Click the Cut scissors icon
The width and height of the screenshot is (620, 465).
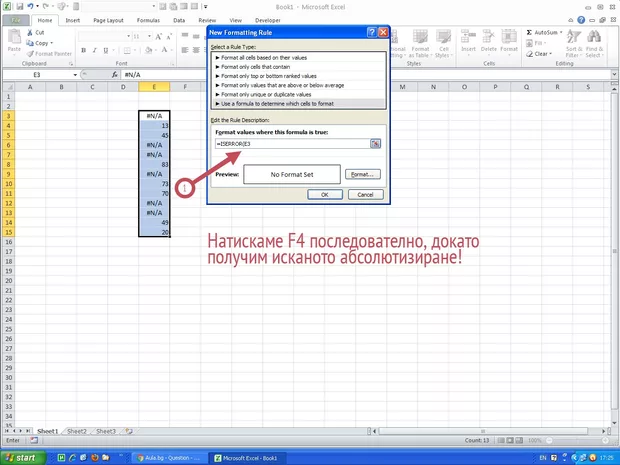30,32
